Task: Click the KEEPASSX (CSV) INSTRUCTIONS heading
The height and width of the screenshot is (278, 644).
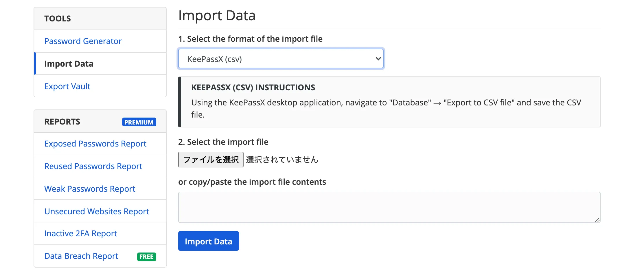Action: (x=253, y=87)
